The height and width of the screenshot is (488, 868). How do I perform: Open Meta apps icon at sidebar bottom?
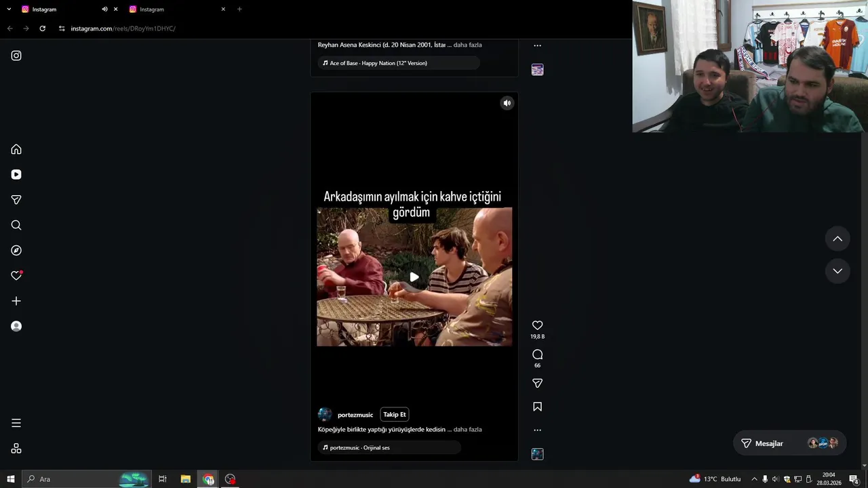point(16,449)
